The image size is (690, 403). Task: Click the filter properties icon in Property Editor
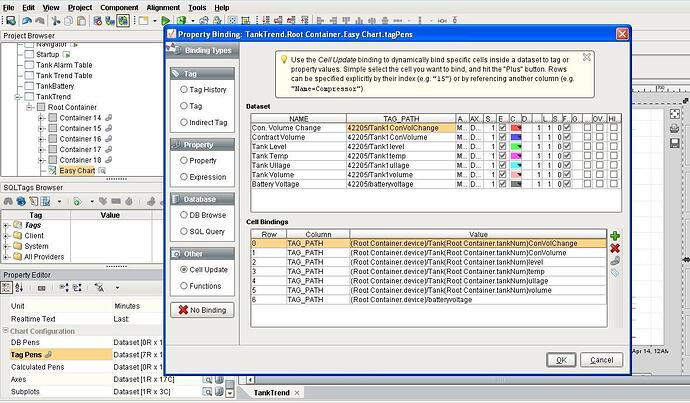(x=100, y=288)
